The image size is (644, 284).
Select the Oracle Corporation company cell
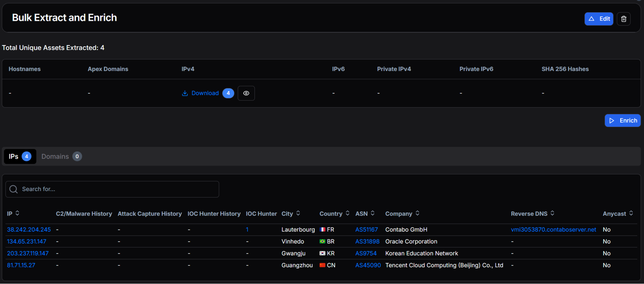(411, 242)
